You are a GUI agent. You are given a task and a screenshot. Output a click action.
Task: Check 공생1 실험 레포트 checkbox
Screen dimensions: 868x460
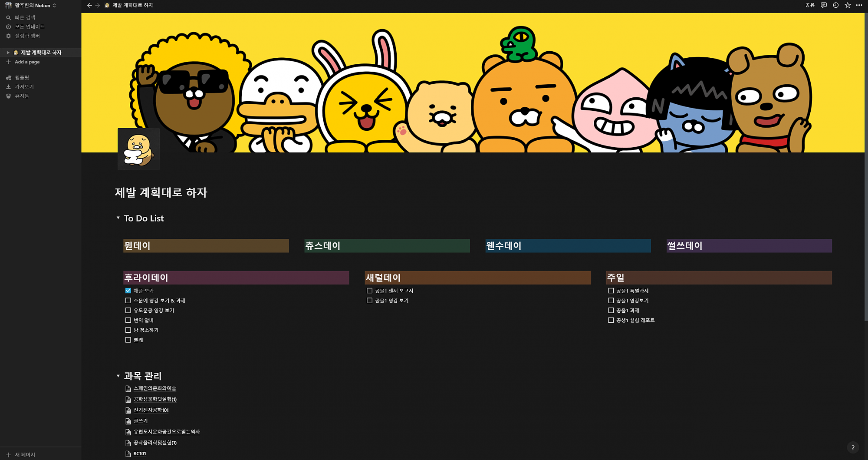611,320
